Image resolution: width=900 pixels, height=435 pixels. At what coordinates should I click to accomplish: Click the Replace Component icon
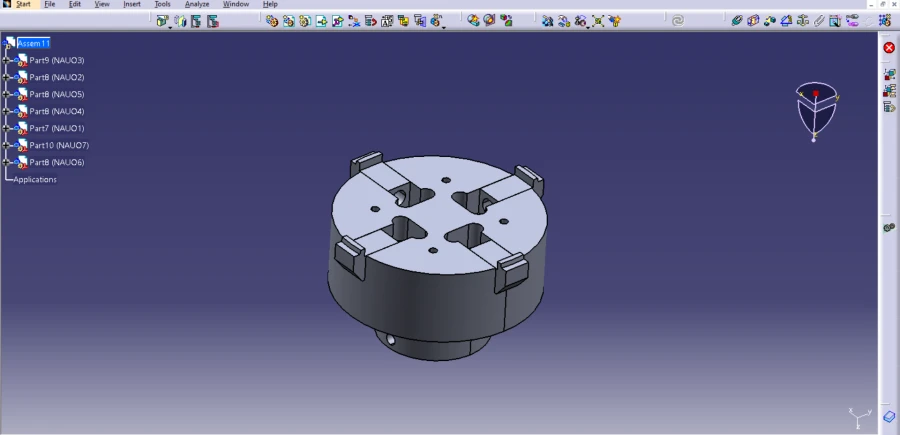tap(354, 21)
